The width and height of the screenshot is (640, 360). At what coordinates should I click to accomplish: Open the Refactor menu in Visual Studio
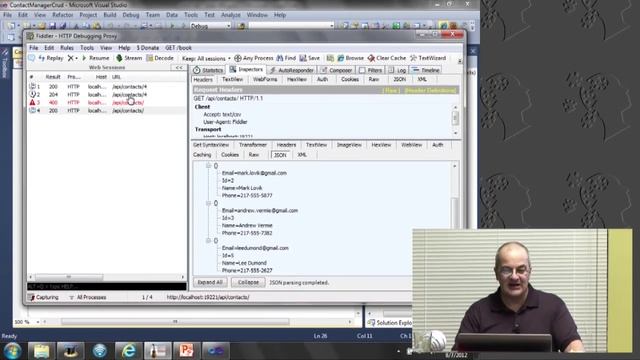62,15
